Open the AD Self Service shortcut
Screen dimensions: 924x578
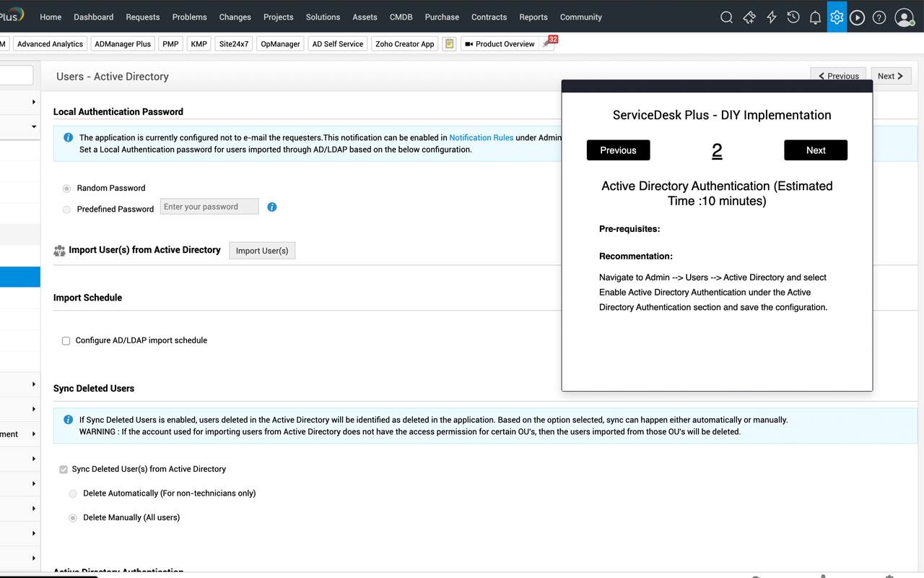[338, 44]
